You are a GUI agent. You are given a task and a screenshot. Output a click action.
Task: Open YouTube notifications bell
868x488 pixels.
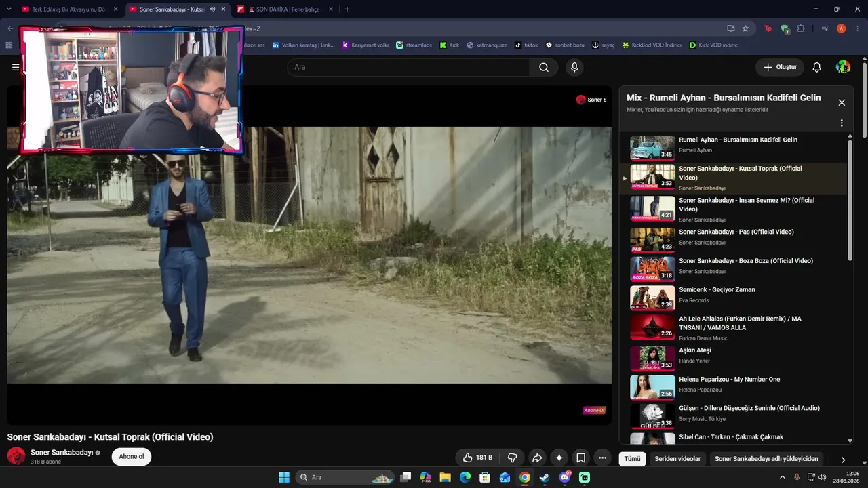pyautogui.click(x=817, y=67)
